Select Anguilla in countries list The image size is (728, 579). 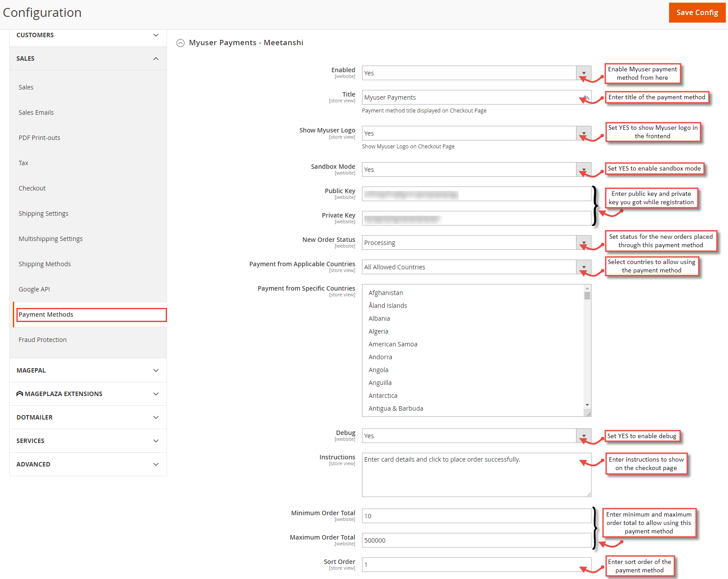[x=380, y=383]
